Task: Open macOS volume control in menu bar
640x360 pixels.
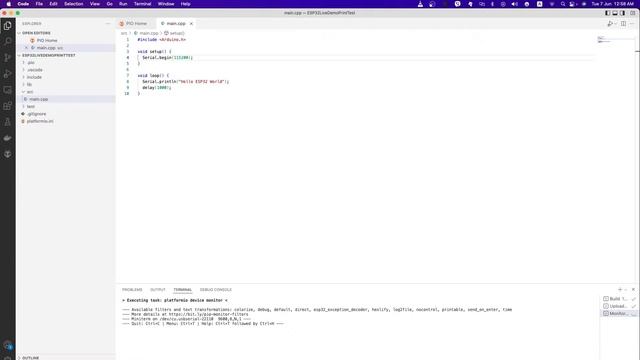Action: [514, 4]
